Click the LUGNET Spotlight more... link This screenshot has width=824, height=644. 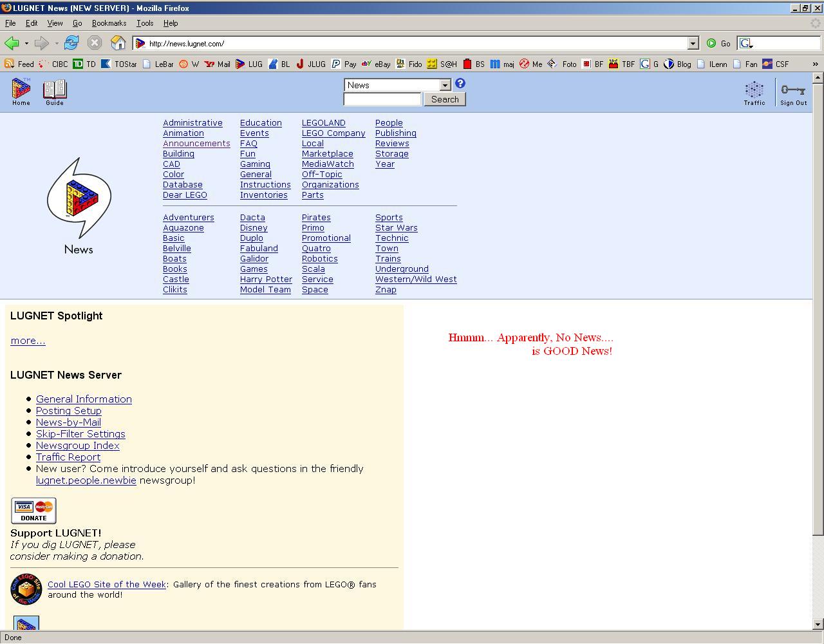tap(28, 341)
